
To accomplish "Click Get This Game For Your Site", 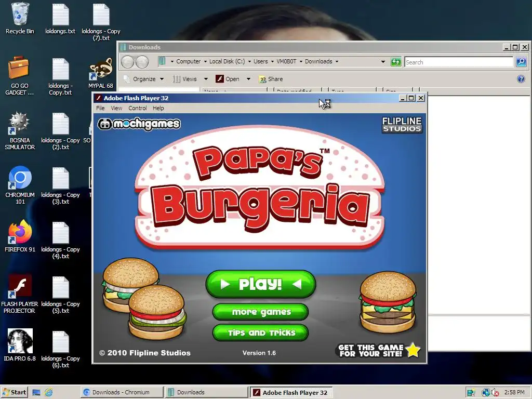I will [x=379, y=351].
